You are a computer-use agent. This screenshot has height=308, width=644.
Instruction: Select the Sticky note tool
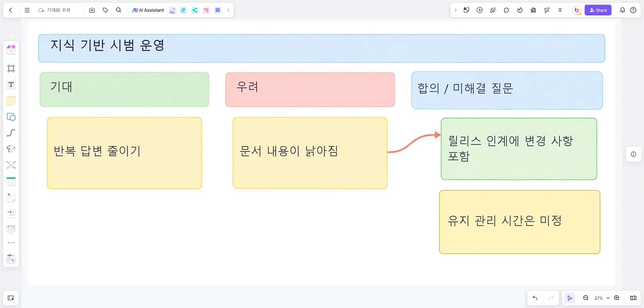[x=11, y=101]
